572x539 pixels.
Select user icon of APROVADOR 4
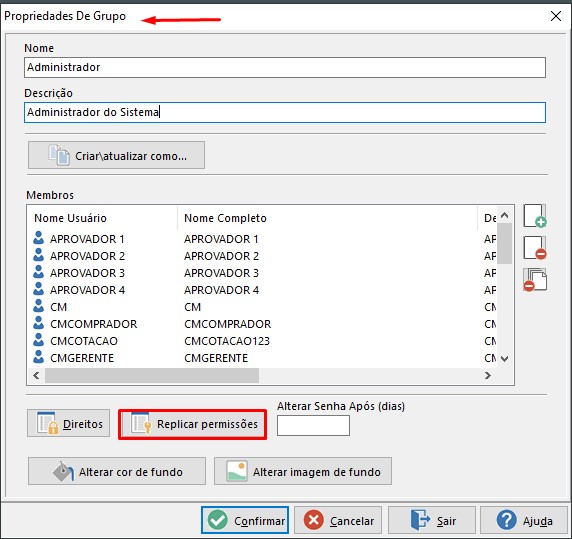pyautogui.click(x=38, y=289)
